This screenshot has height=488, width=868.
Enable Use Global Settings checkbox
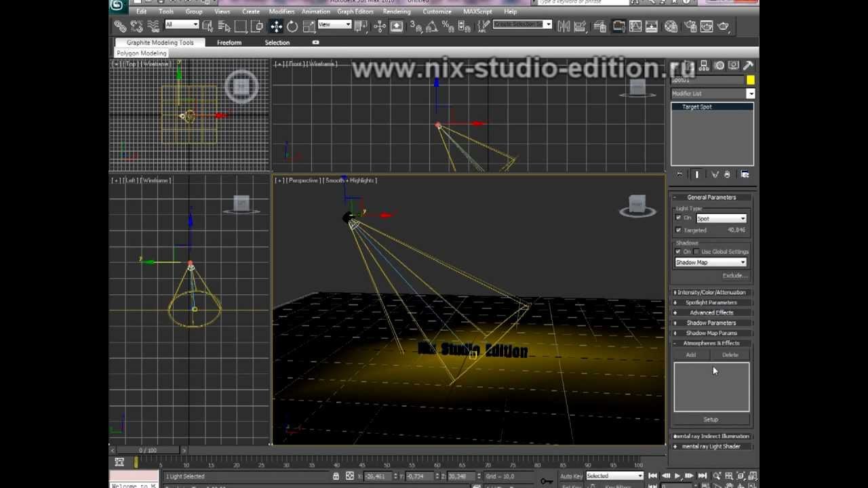[696, 251]
